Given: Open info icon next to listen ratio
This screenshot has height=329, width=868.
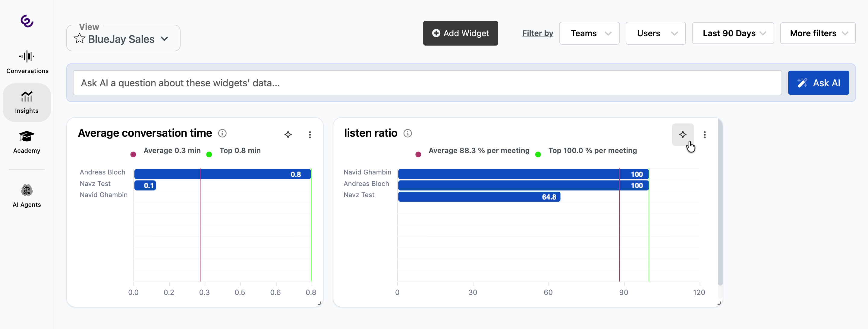Looking at the screenshot, I should click(407, 133).
